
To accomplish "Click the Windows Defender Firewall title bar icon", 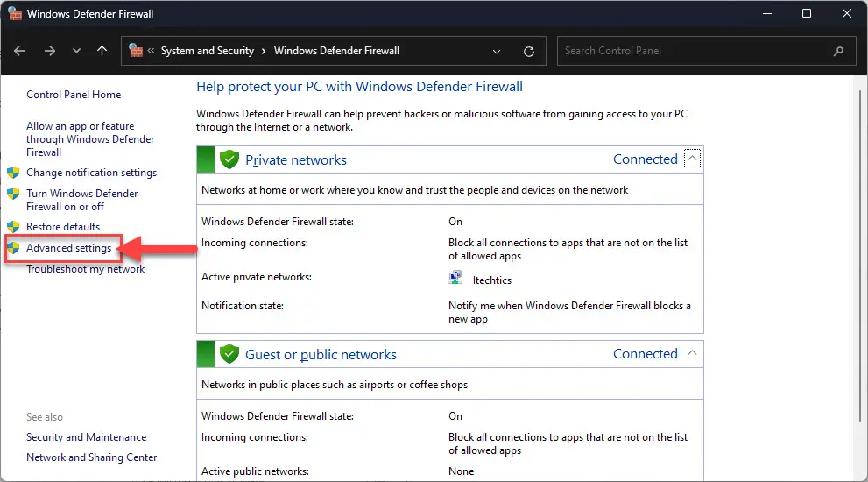I will pos(14,13).
